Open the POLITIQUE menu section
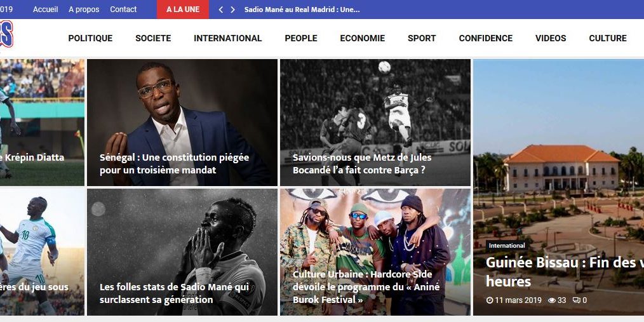Screen dimensions: 644x322 [x=90, y=38]
